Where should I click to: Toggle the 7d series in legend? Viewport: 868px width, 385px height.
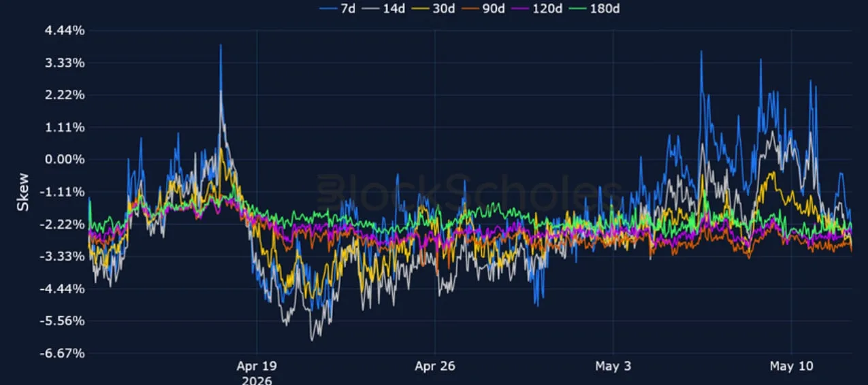336,9
